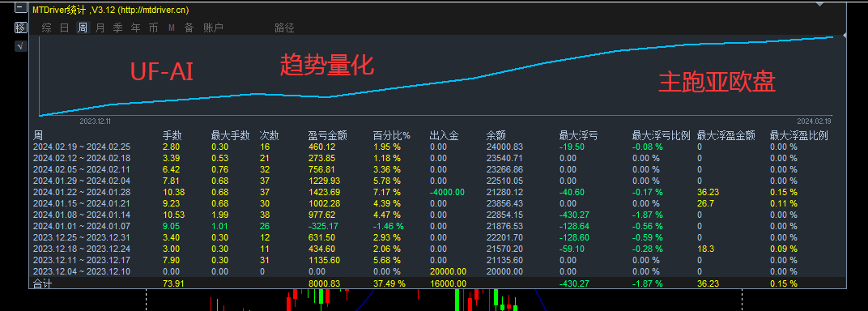
Task: Click the 最大浮亏比例 column header
Action: click(661, 135)
